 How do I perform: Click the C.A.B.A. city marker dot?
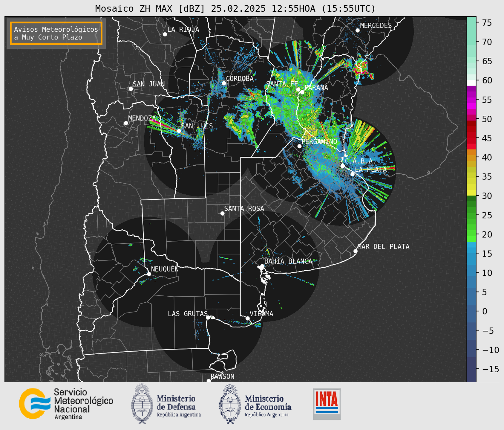[x=343, y=166]
